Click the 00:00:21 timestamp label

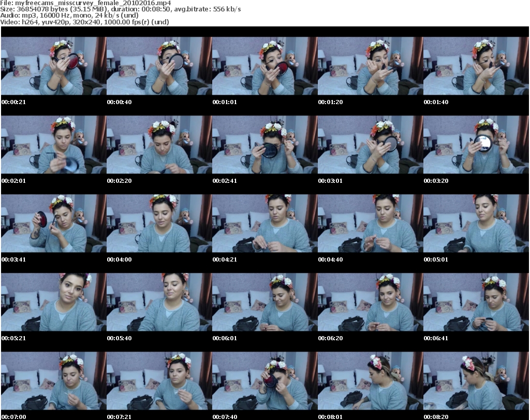13,102
